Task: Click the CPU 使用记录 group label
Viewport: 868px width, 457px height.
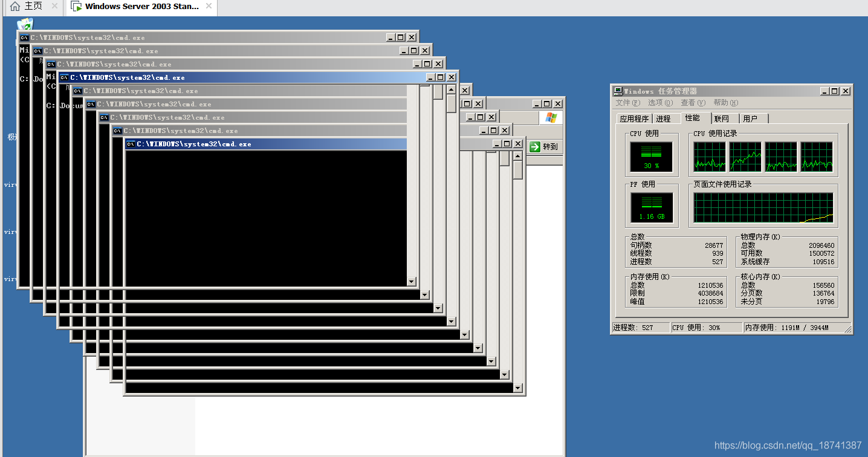Action: coord(715,134)
